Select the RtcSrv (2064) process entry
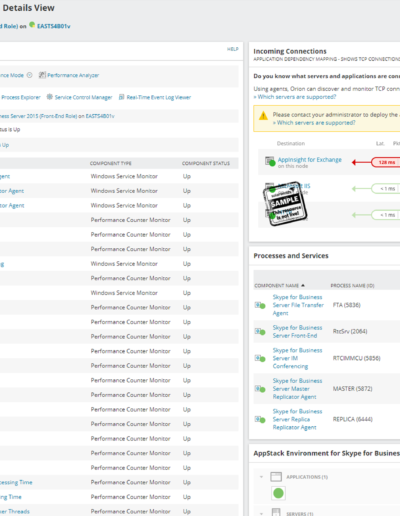The height and width of the screenshot is (516, 400). [350, 331]
